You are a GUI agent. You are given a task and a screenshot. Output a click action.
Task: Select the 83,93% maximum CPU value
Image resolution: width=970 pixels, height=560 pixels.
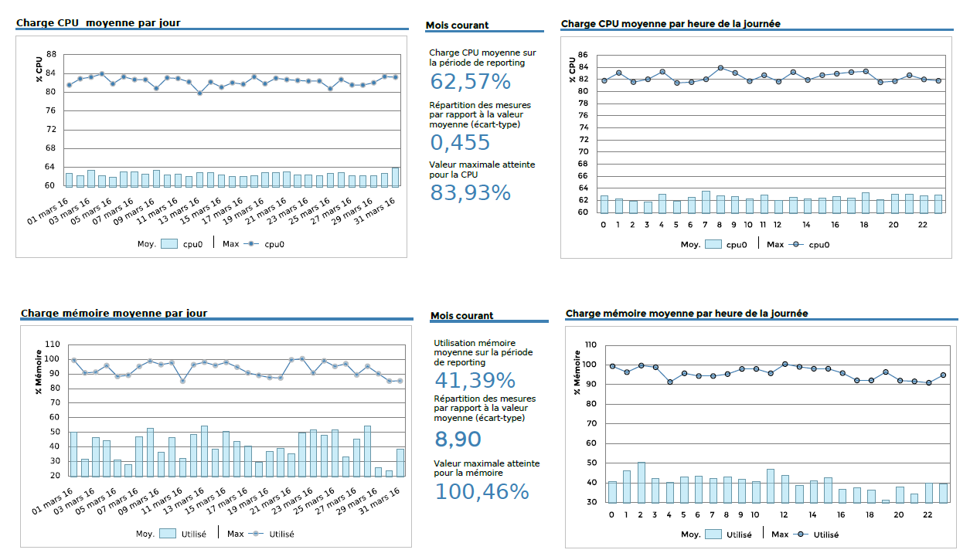click(470, 192)
